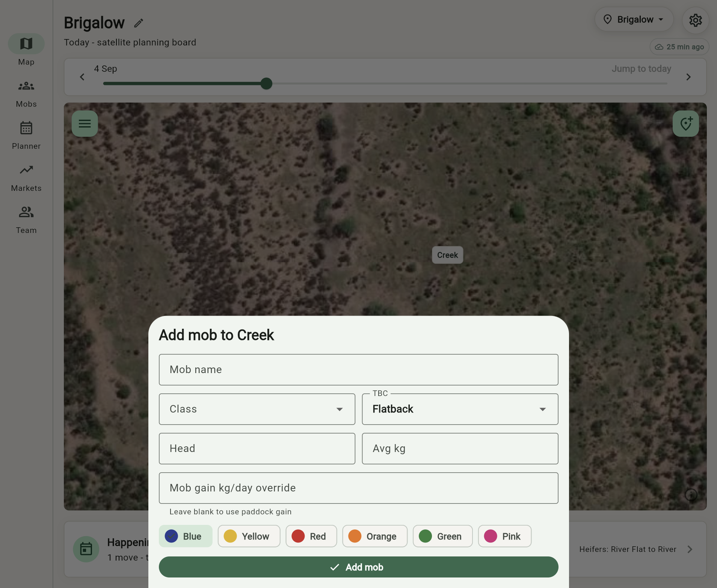Viewport: 717px width, 588px height.
Task: Go to next date on timeline
Action: [x=688, y=77]
